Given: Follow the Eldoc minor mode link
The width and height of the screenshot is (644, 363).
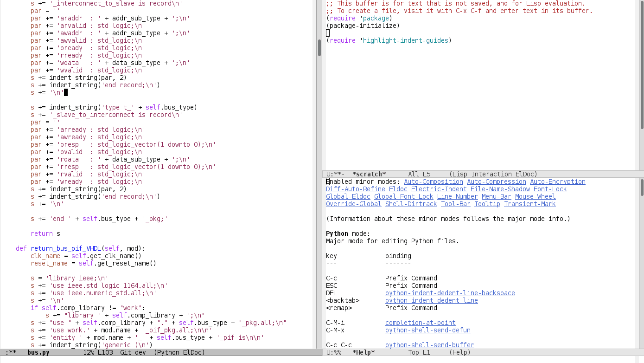Looking at the screenshot, I should tap(398, 189).
